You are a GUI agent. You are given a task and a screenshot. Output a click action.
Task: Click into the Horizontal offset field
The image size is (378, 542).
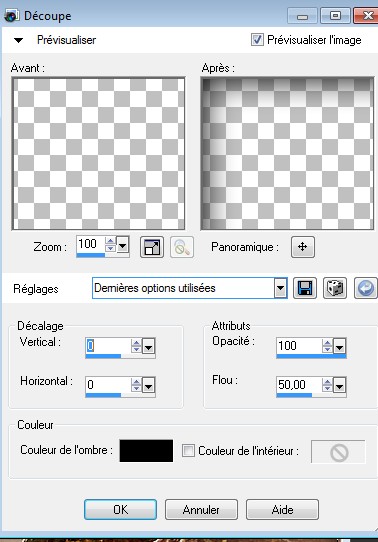point(108,385)
